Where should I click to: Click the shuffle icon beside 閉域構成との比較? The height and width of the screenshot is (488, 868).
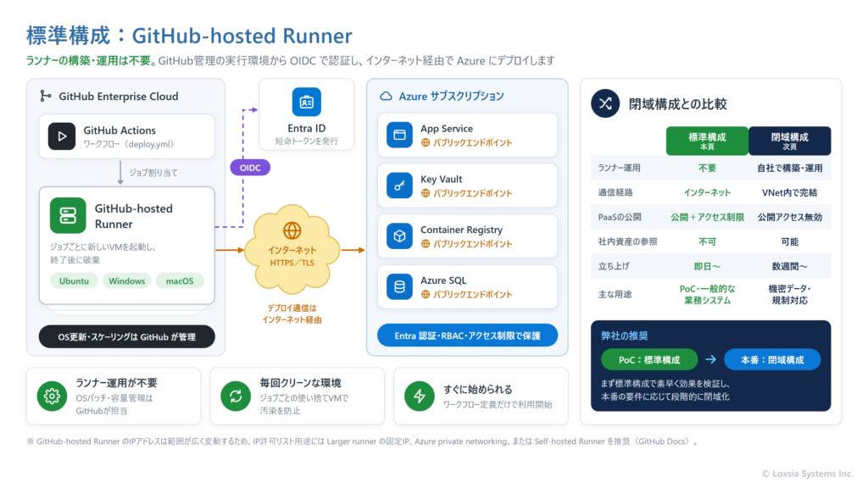605,103
